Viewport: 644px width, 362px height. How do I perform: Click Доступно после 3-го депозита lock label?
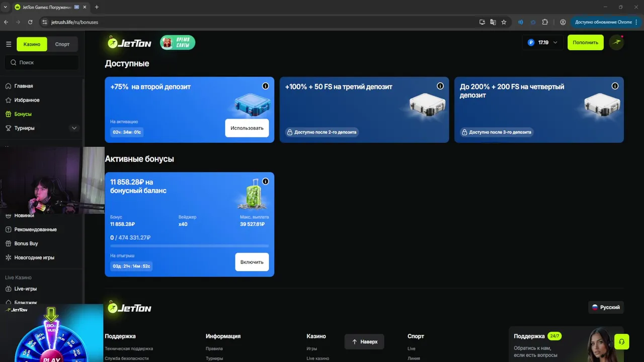coord(497,132)
